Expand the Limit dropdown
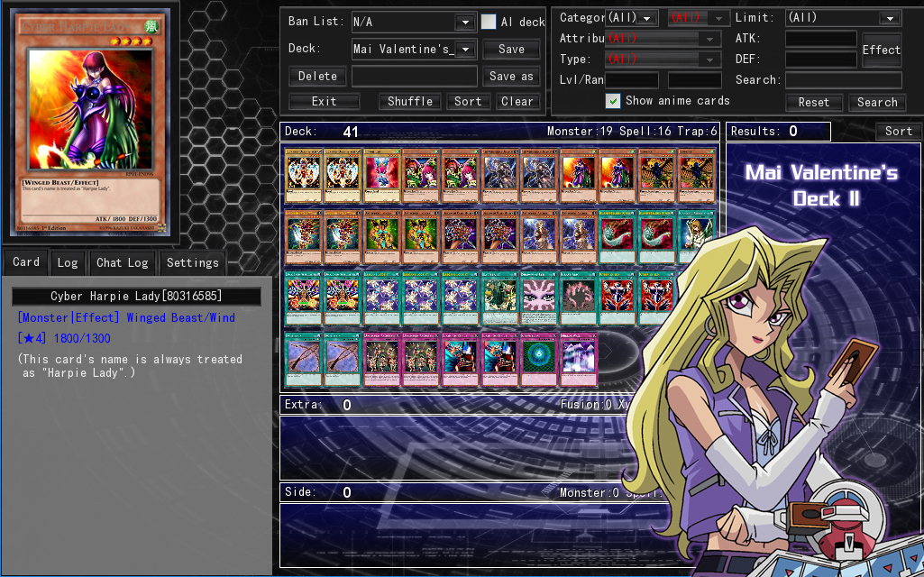Image resolution: width=924 pixels, height=577 pixels. coord(843,18)
